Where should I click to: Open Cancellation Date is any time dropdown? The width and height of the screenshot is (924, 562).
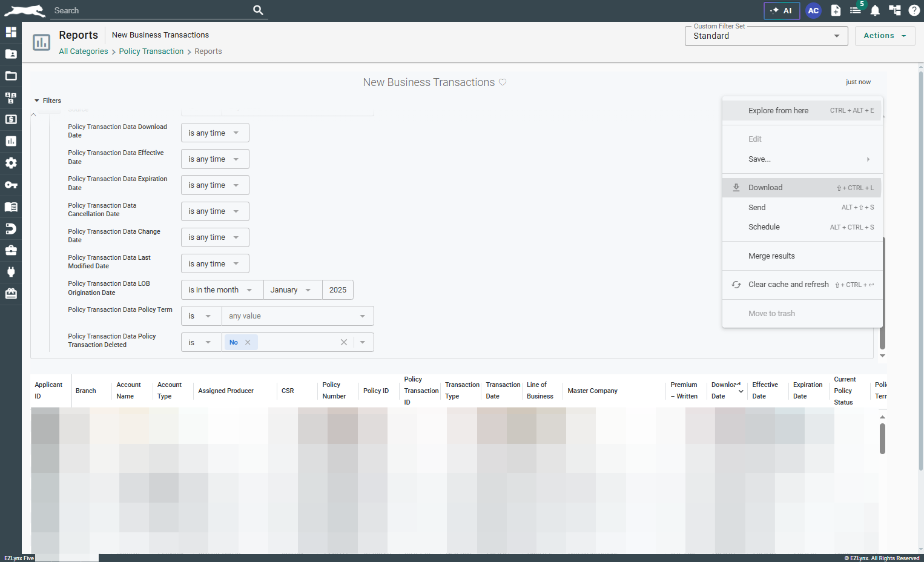(215, 211)
